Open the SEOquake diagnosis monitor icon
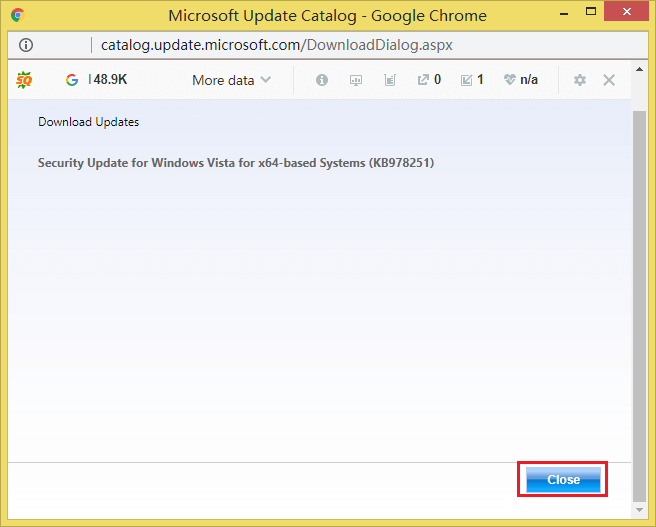 click(x=356, y=80)
